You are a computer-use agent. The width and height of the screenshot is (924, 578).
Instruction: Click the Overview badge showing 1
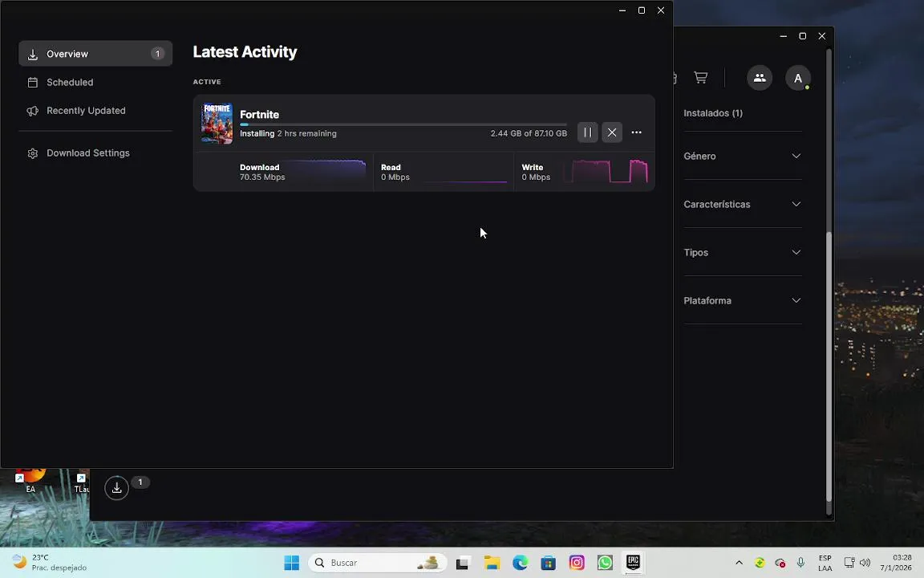coord(157,54)
